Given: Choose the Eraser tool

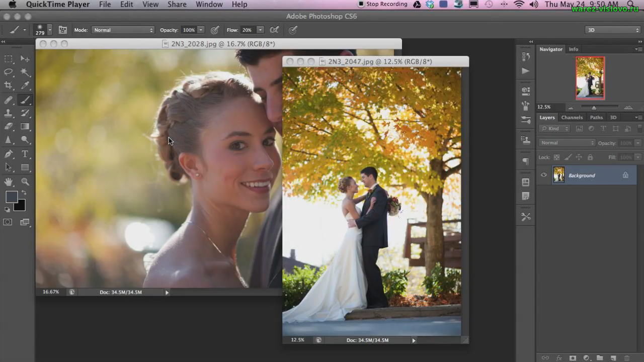Looking at the screenshot, I should (x=9, y=127).
